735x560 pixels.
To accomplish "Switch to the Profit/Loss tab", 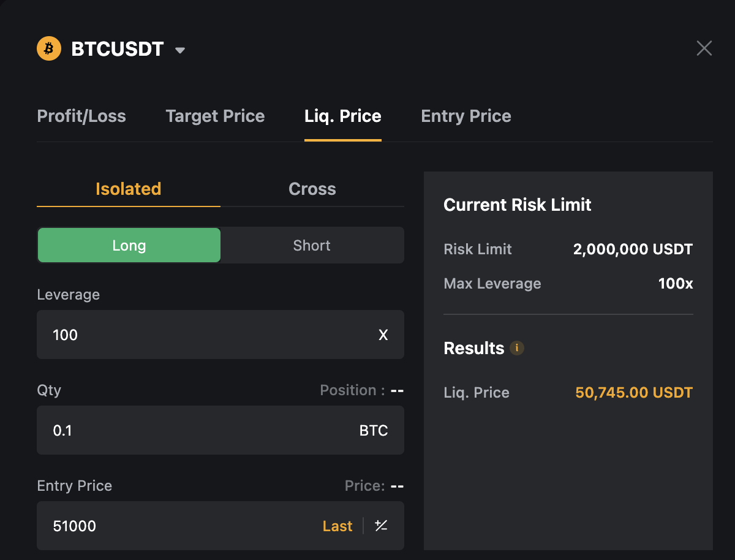I will (x=81, y=116).
